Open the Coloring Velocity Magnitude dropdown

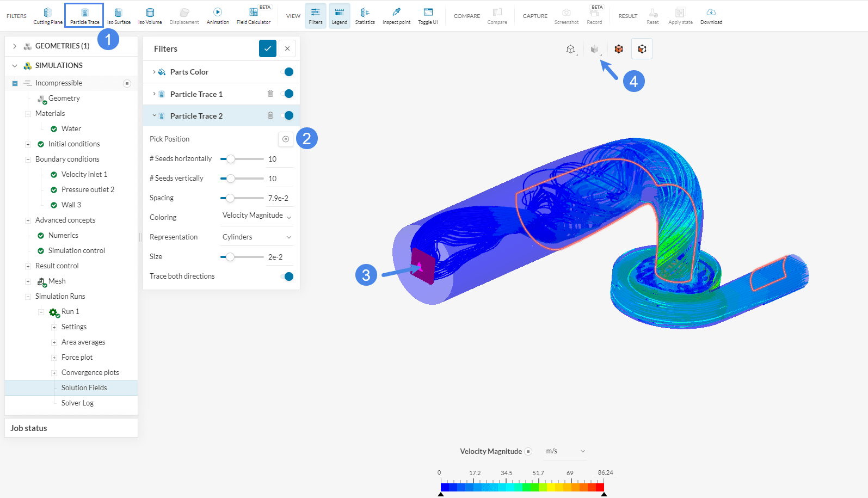[x=257, y=216]
